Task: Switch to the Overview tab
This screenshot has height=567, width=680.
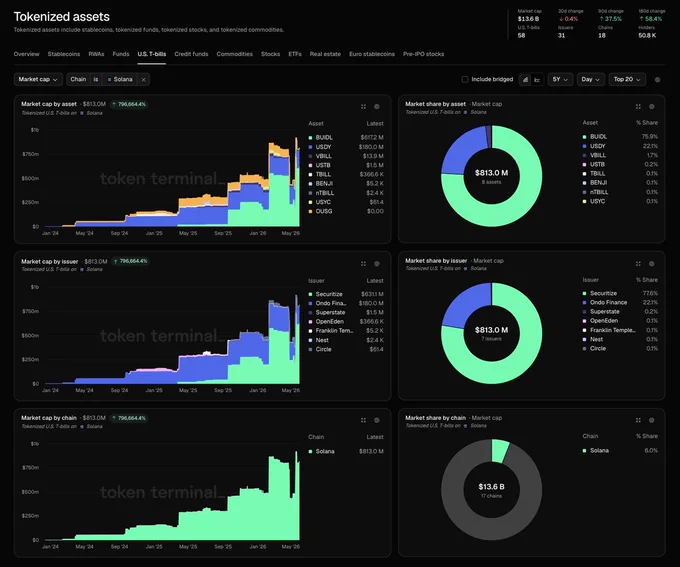Action: pyautogui.click(x=26, y=54)
